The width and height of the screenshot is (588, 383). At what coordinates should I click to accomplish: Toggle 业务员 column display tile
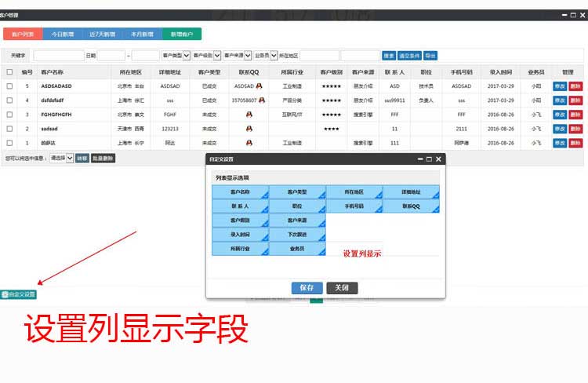(297, 249)
